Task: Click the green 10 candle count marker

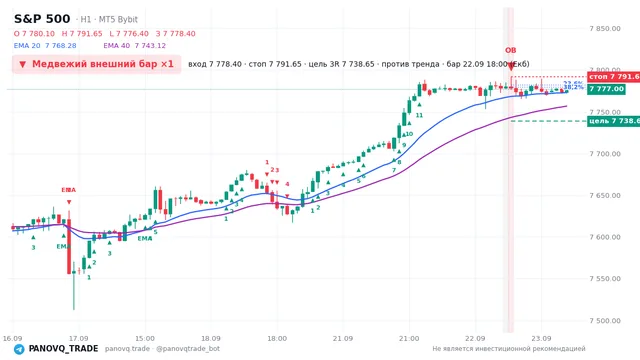Action: (x=409, y=134)
